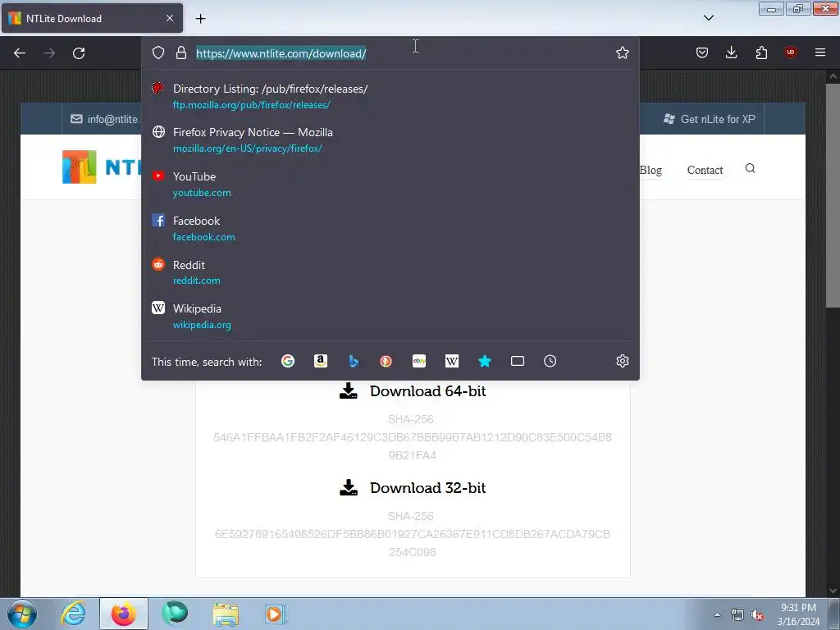Viewport: 840px width, 630px height.
Task: Choose the Facebook suggestion
Action: pyautogui.click(x=390, y=228)
